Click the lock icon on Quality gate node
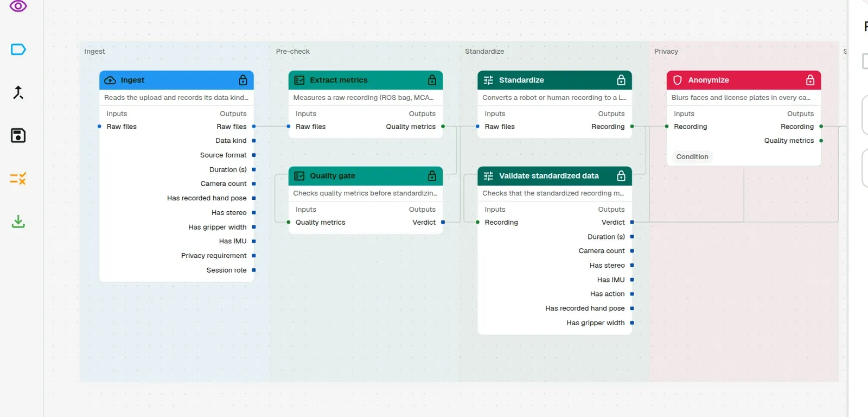Image resolution: width=868 pixels, height=417 pixels. point(432,176)
